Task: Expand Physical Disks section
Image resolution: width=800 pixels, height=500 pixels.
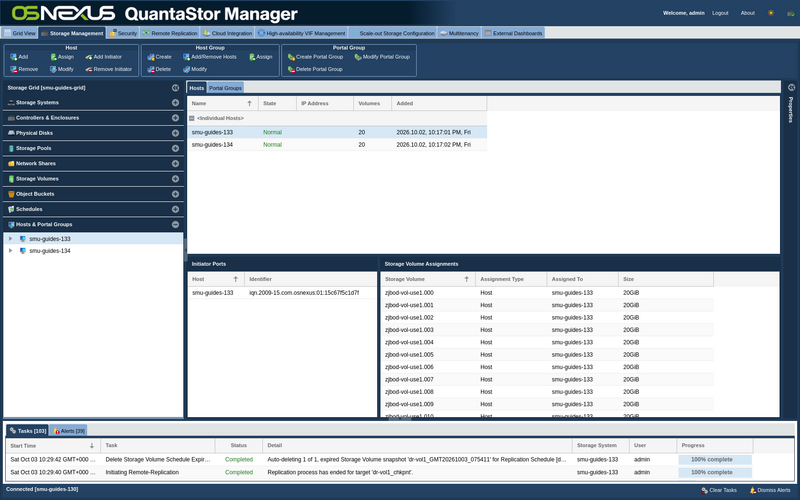Action: coord(176,133)
